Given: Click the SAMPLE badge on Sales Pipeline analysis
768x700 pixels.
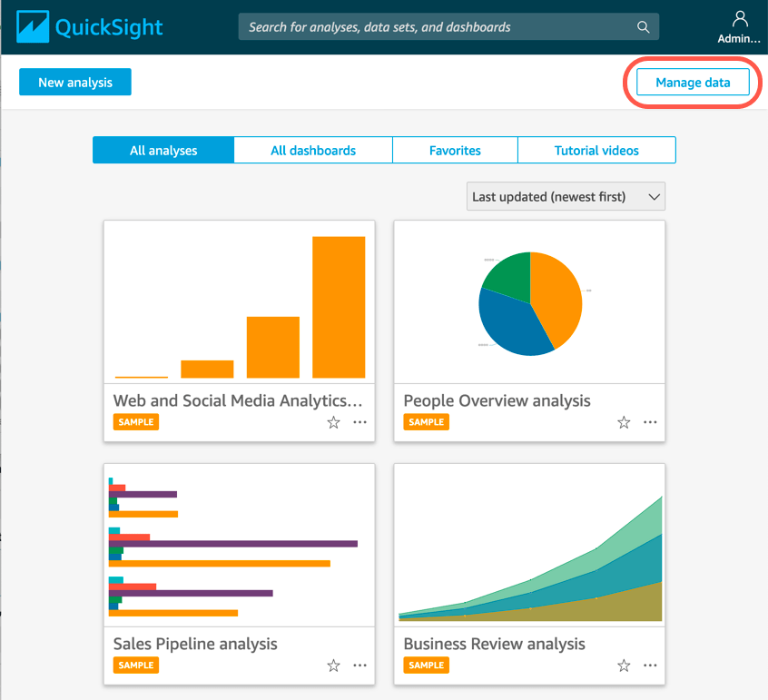Looking at the screenshot, I should 136,665.
